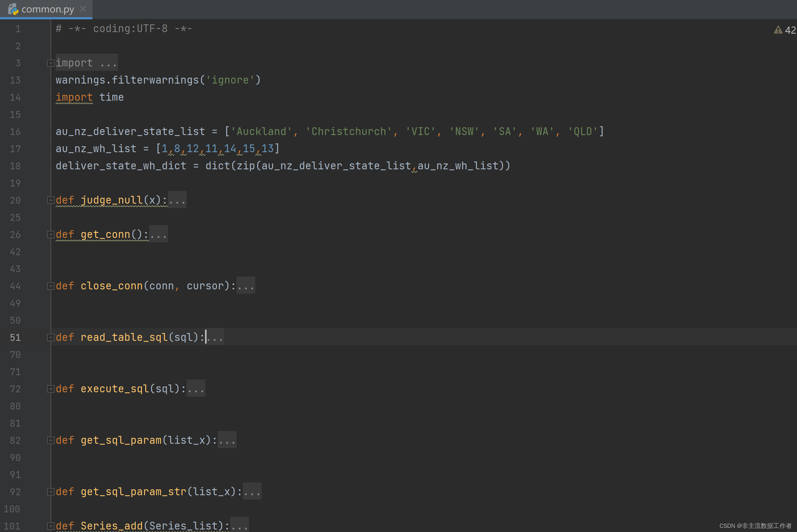
Task: Click the deliver_state_wh_dict variable name
Action: (121, 166)
